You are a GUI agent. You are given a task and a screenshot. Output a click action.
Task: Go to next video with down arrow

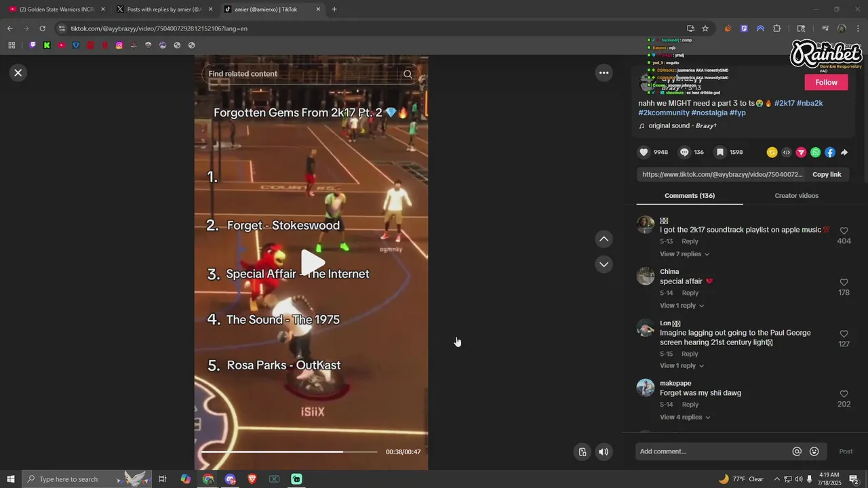[x=604, y=264]
